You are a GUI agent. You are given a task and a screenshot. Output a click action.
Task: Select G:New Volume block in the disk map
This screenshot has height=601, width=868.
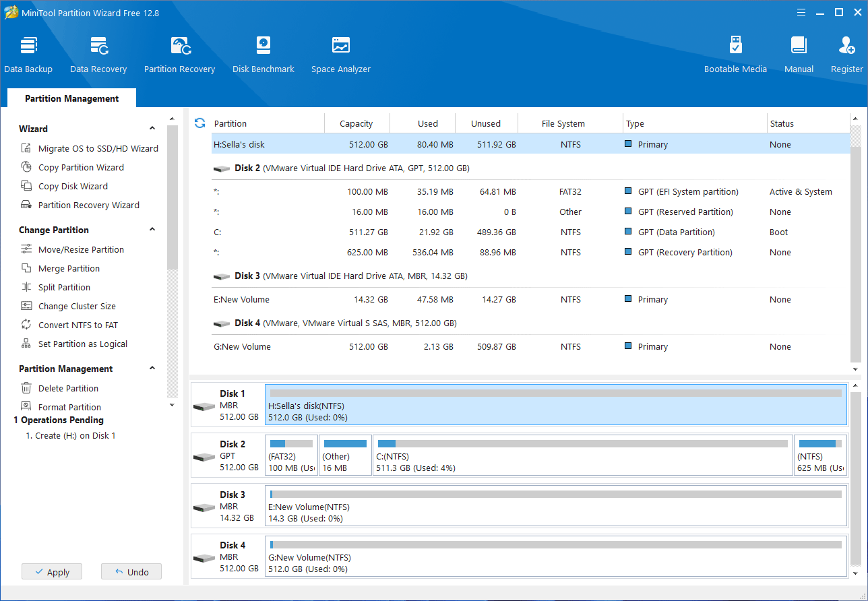click(x=556, y=557)
